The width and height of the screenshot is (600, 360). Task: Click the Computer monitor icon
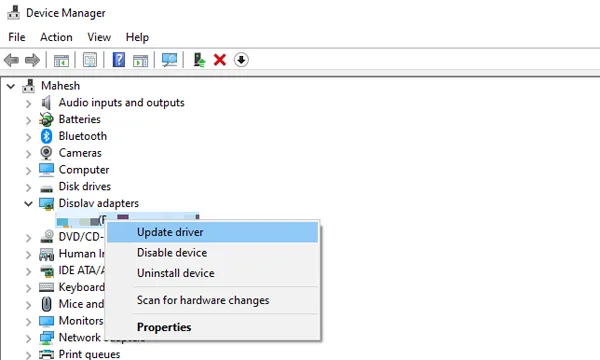(46, 170)
